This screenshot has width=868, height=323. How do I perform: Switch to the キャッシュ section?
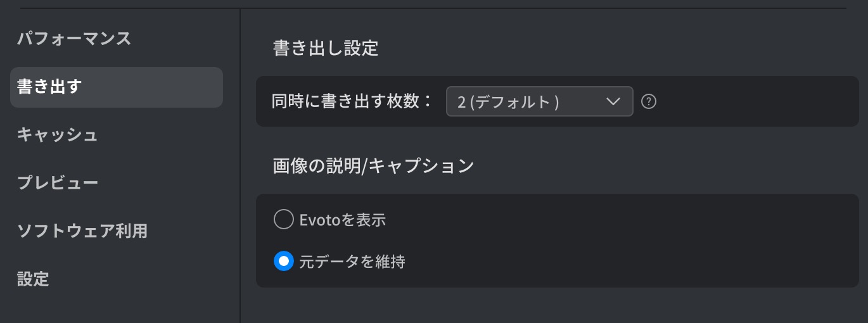pos(57,135)
